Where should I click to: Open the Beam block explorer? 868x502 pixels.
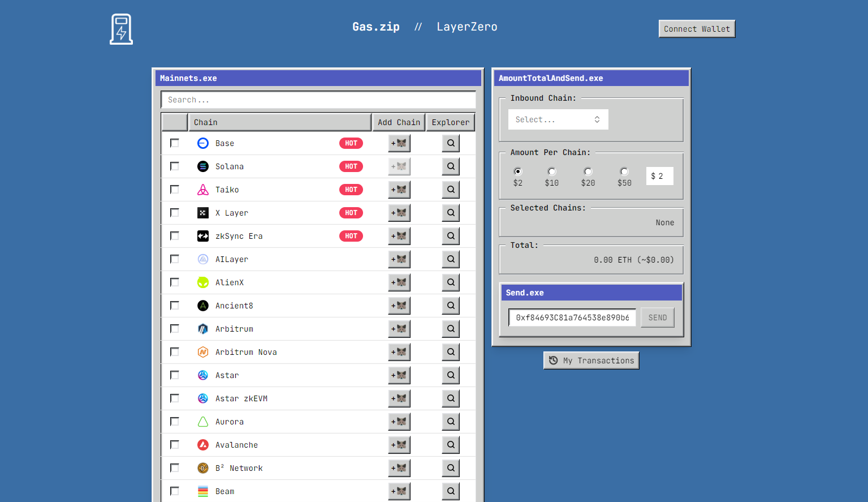[451, 491]
